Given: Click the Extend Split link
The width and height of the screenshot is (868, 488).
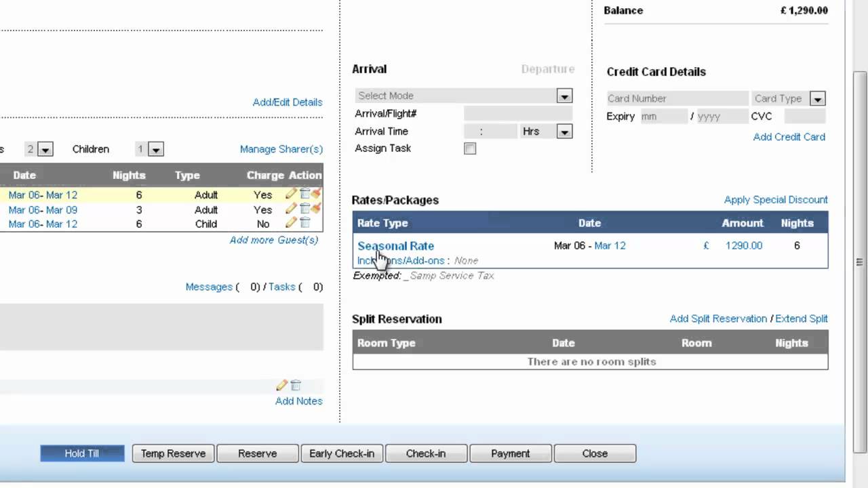Looking at the screenshot, I should [x=802, y=319].
